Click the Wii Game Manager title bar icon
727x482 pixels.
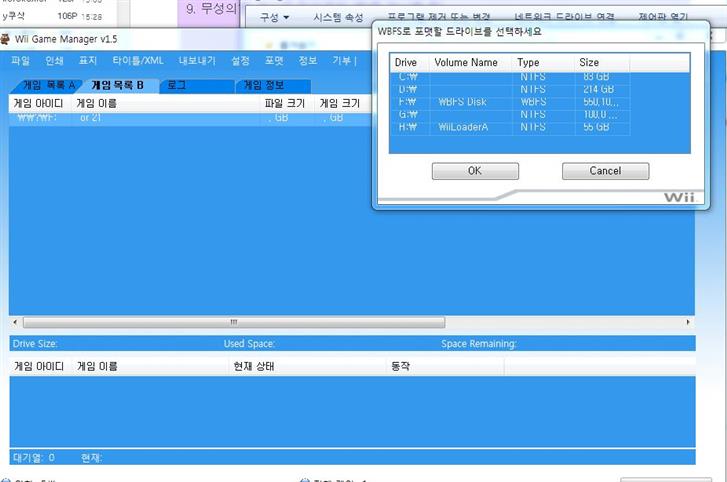7,39
